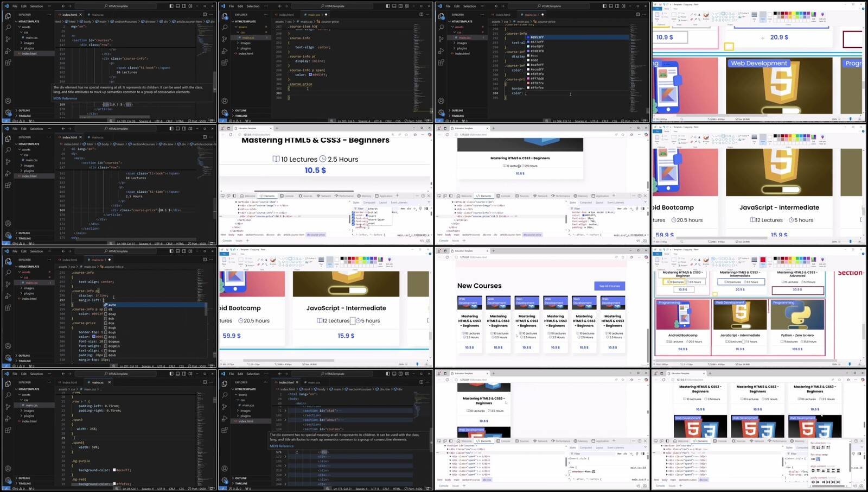Uncheck font-weight property checkbox, Styles row 2 frame 2
This screenshot has width=868, height=492.
353,221
